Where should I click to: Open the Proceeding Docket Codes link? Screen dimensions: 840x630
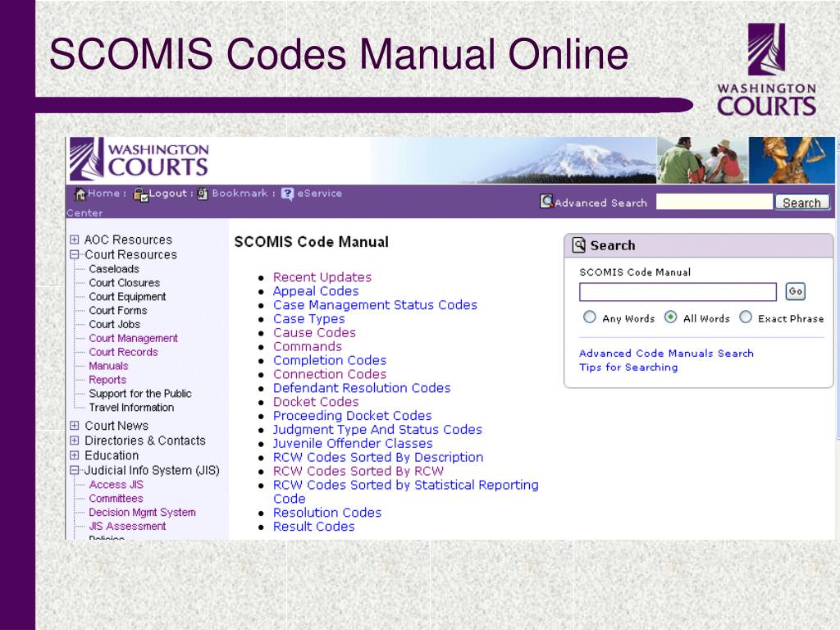pos(353,416)
